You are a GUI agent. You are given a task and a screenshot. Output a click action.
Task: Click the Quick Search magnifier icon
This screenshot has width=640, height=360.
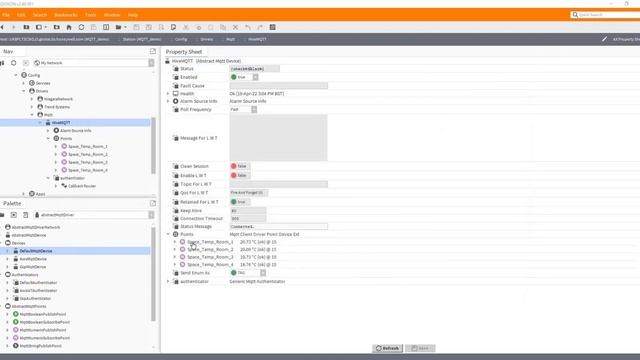[x=575, y=15]
